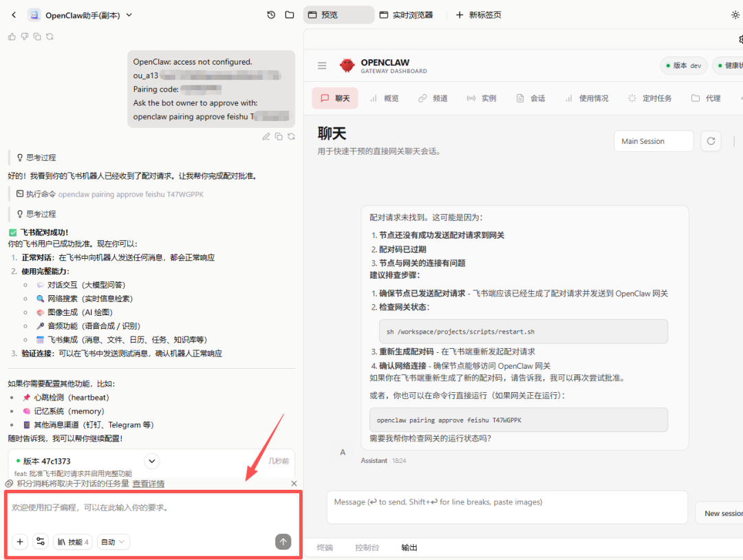Viewport: 743px width, 560px height.
Task: Expand the 自动 mode dropdown
Action: [x=113, y=541]
